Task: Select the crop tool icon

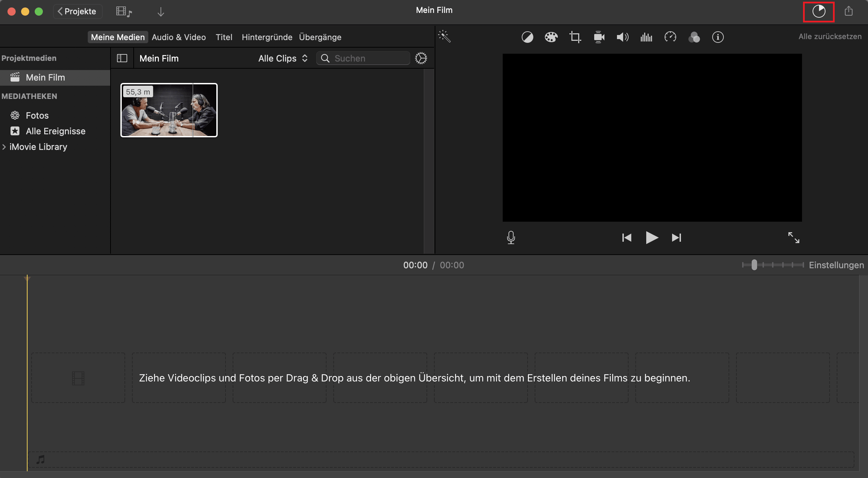Action: pos(575,37)
